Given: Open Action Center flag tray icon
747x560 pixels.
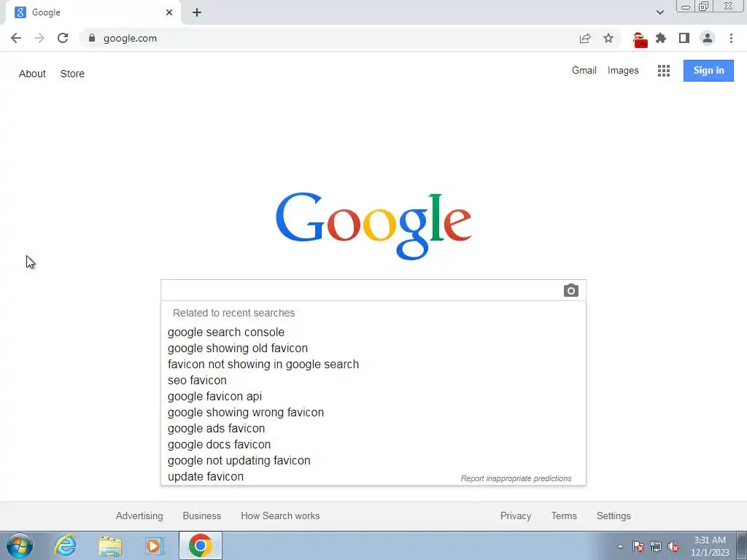Looking at the screenshot, I should click(638, 546).
